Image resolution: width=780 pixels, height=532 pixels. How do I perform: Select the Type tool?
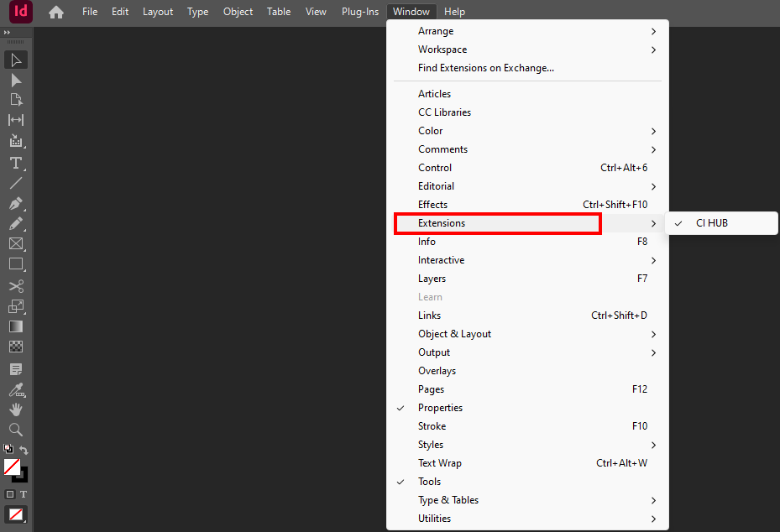pyautogui.click(x=15, y=163)
